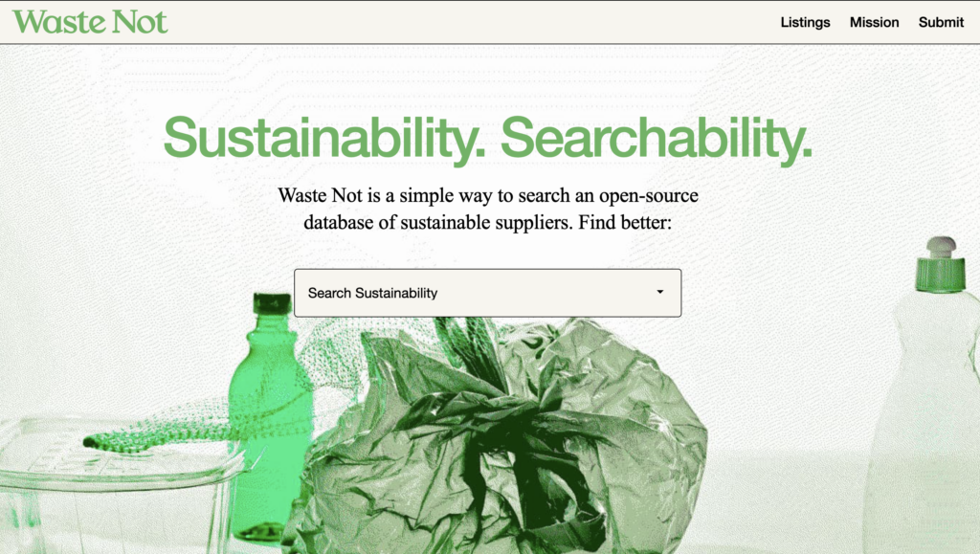Click the dropdown caret arrow
Image resolution: width=980 pixels, height=554 pixels.
coord(660,292)
